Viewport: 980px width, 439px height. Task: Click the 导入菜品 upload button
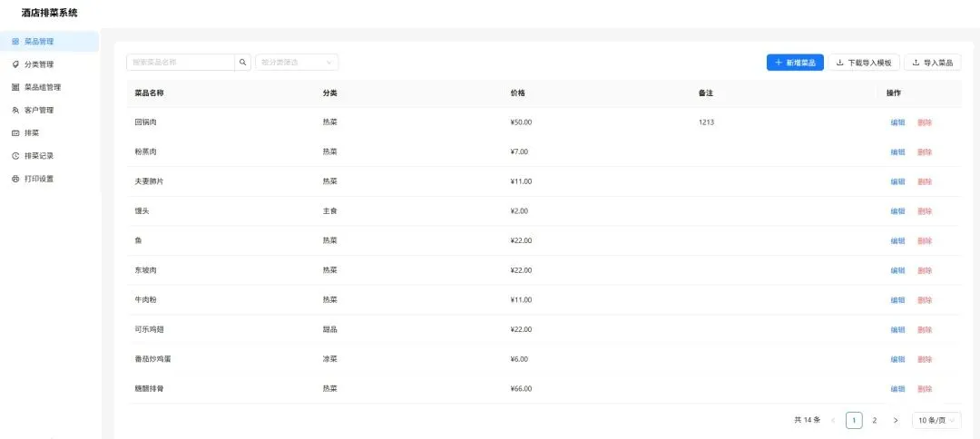pyautogui.click(x=933, y=63)
